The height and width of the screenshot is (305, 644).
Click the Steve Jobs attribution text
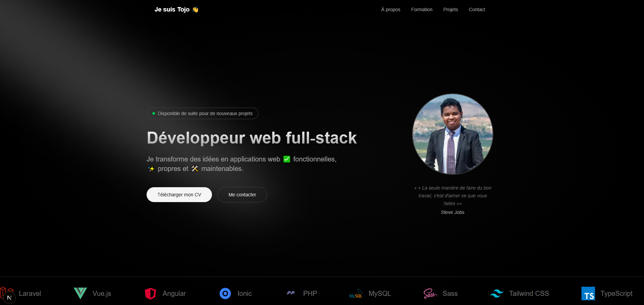[x=453, y=212]
